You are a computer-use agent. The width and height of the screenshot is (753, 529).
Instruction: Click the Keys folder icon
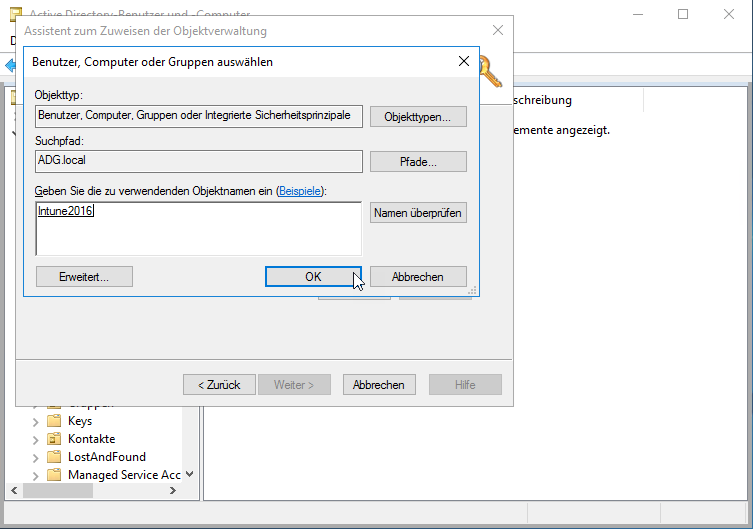pyautogui.click(x=54, y=421)
